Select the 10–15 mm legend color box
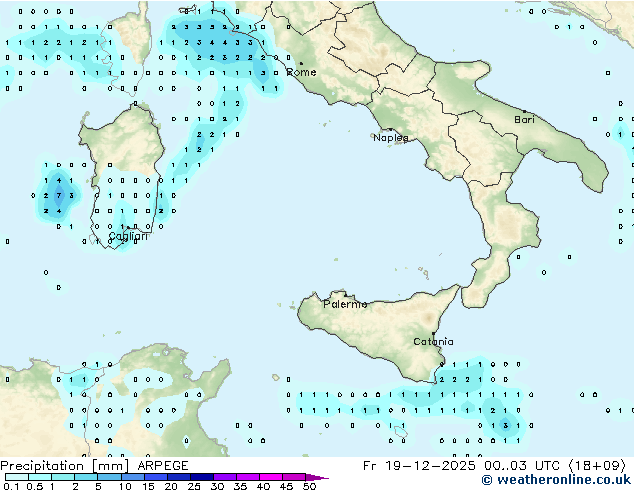Screen dimensions: 634x490 132,477
